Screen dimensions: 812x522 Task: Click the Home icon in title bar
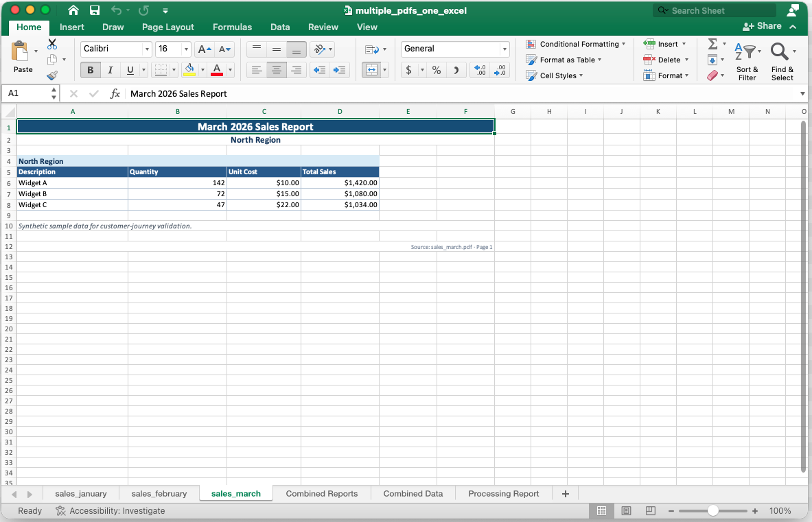73,10
